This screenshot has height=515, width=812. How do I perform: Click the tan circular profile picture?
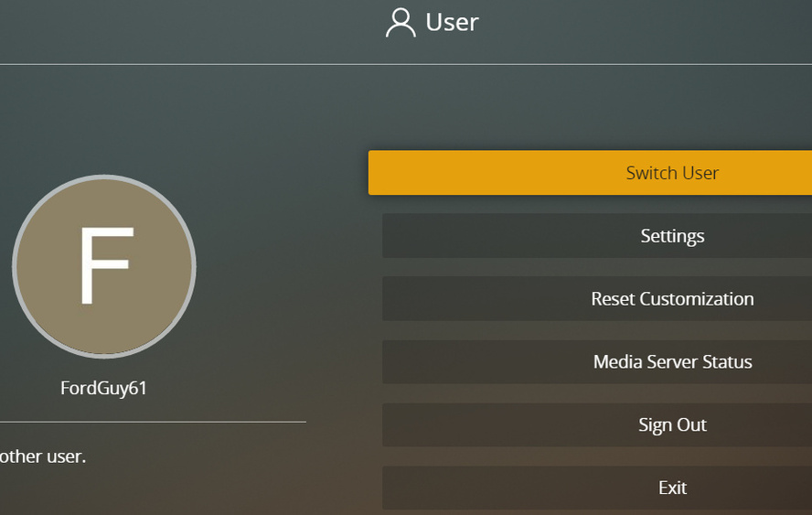pyautogui.click(x=104, y=266)
